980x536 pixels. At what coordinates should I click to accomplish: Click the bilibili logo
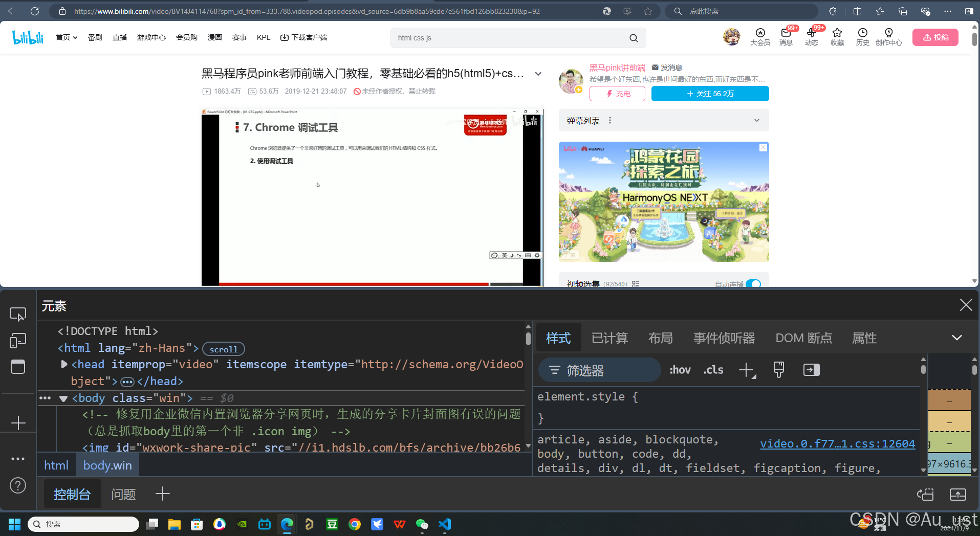[x=28, y=37]
